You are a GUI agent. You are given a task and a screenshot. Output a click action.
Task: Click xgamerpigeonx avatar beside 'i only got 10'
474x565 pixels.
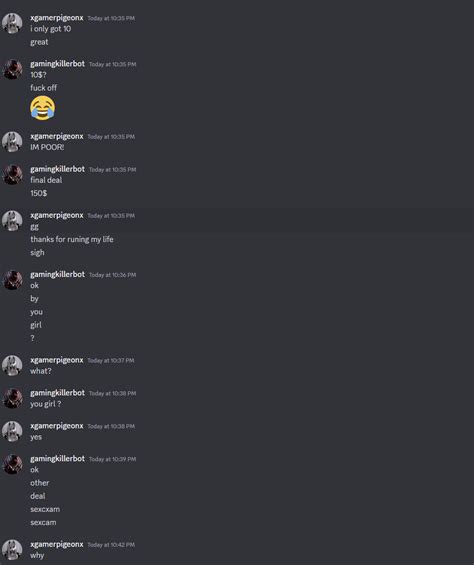[12, 23]
